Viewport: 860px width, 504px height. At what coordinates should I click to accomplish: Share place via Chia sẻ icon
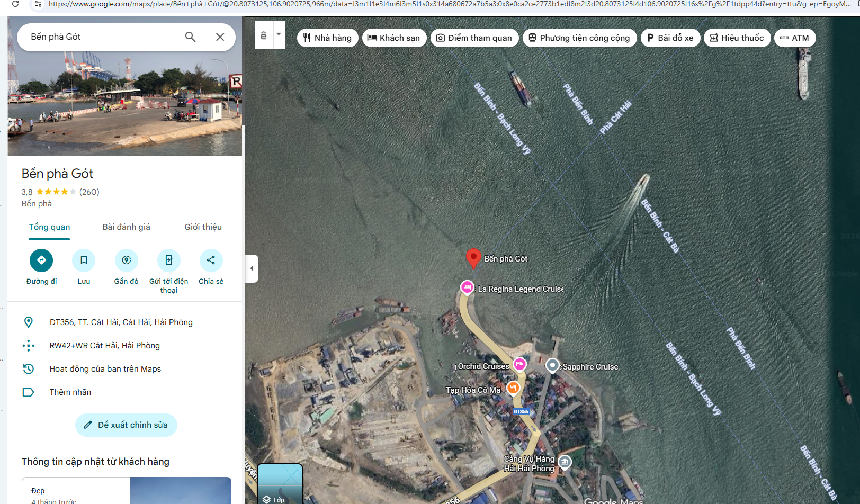(211, 260)
